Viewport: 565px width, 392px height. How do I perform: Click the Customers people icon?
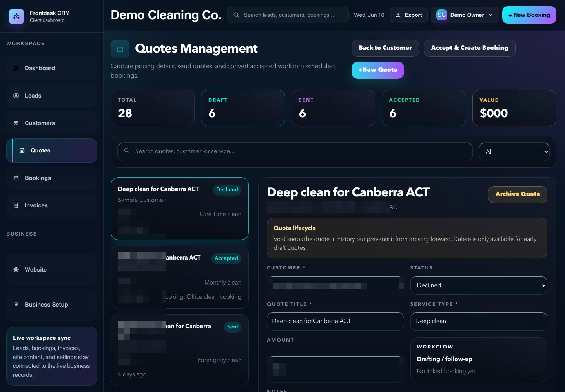point(16,123)
